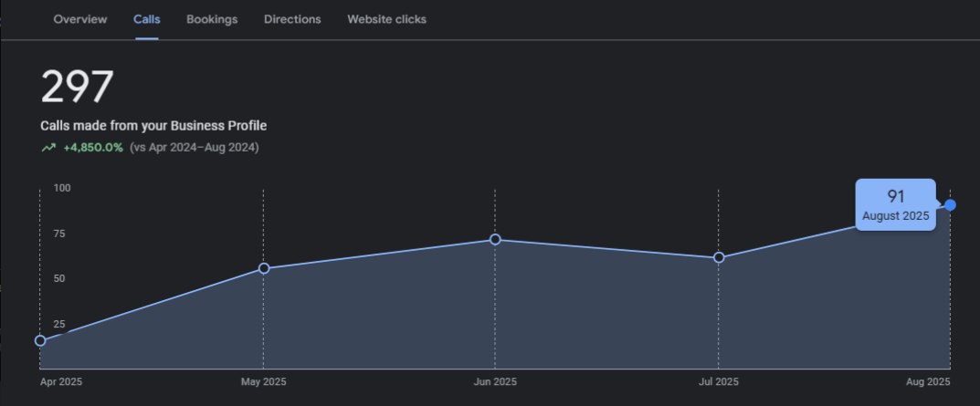Screen dimensions: 980x406
Task: Open the Website clicks tab
Action: (x=386, y=19)
